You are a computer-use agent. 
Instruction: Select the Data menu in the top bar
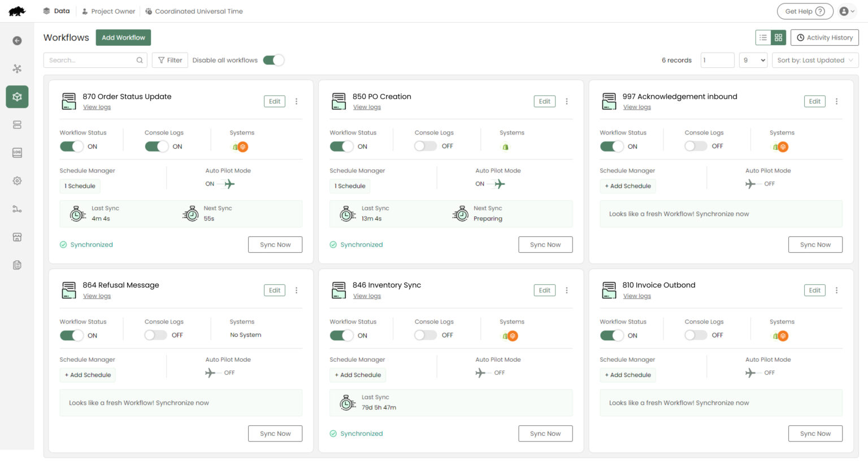[56, 11]
